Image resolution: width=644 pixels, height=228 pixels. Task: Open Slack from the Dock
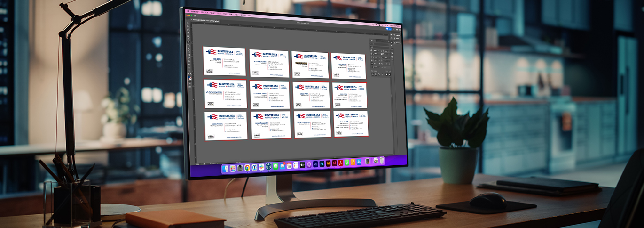261,167
